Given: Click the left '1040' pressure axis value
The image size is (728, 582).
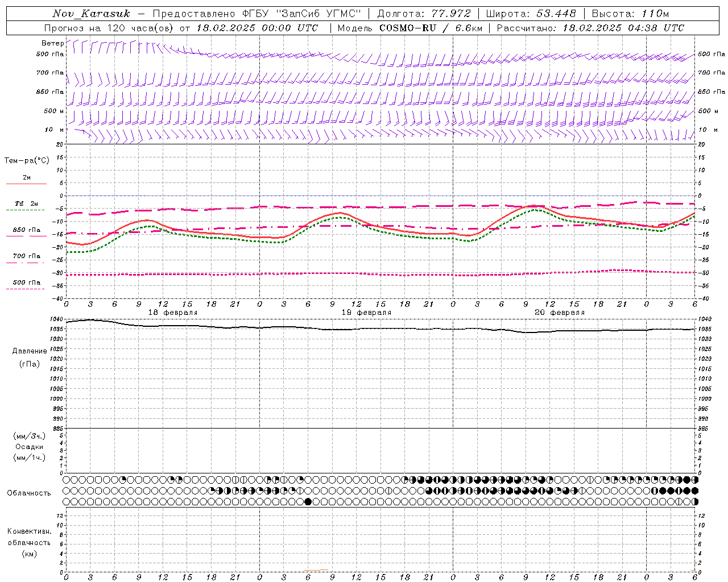Looking at the screenshot, I should pos(57,319).
